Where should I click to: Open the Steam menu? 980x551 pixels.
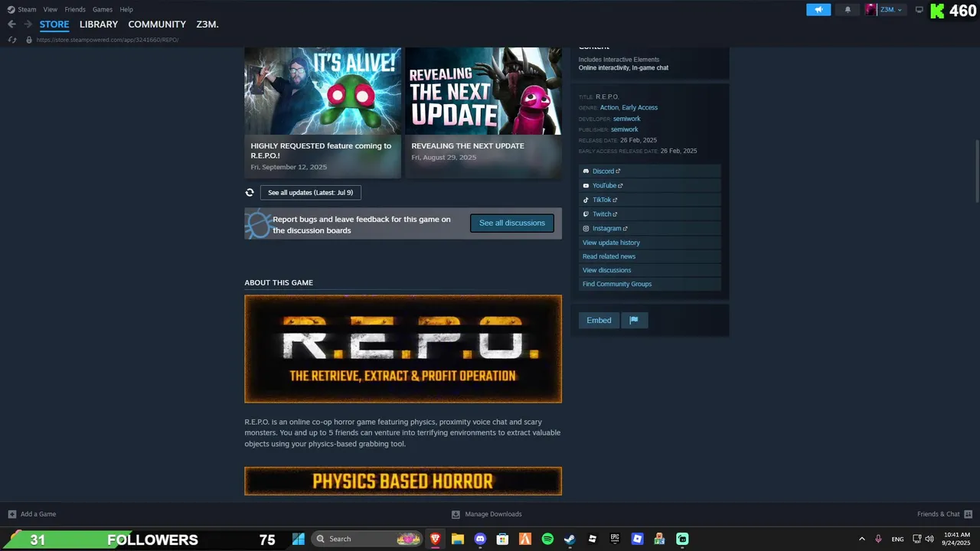(x=27, y=9)
